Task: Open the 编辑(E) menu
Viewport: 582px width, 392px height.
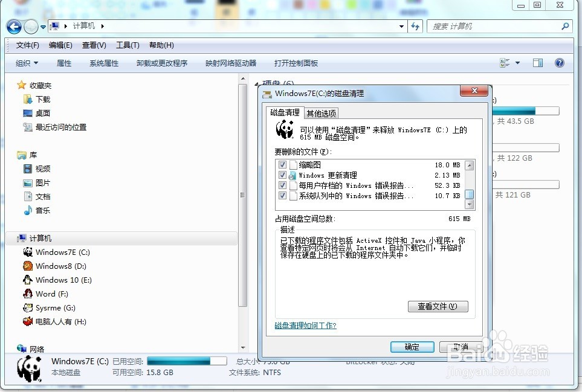Action: click(x=60, y=45)
